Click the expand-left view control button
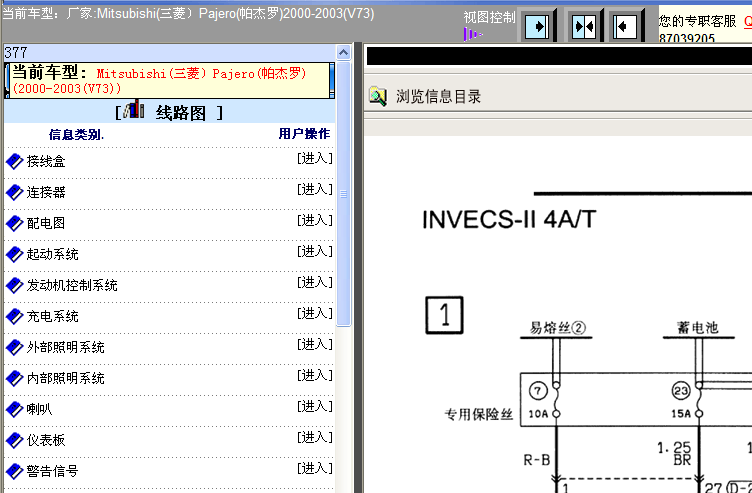The width and height of the screenshot is (752, 493). tap(625, 26)
